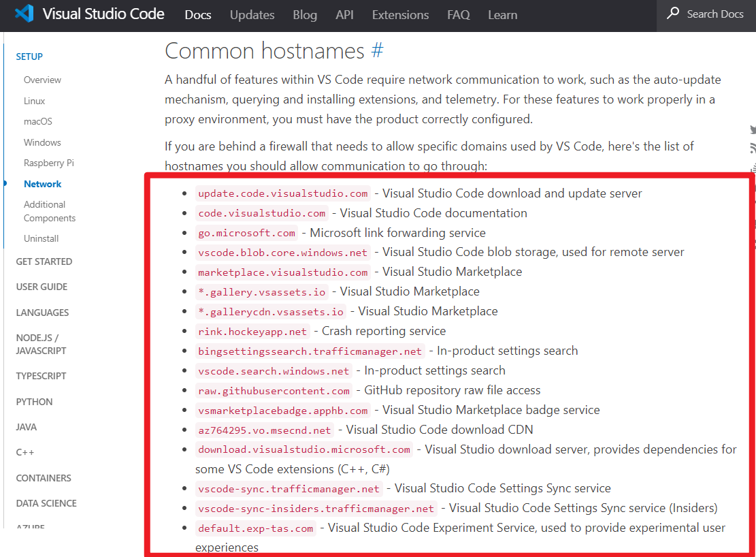
Task: Expand the JAVA section
Action: point(26,427)
